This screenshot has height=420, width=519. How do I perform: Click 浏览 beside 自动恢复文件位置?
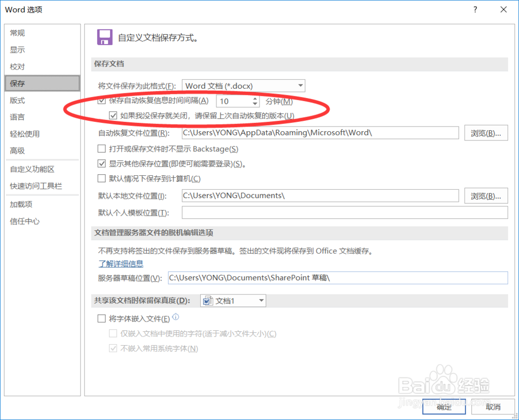[x=486, y=133]
